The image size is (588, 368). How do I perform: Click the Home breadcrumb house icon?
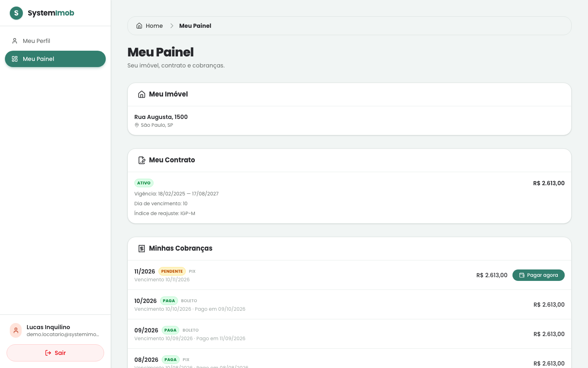coord(139,26)
